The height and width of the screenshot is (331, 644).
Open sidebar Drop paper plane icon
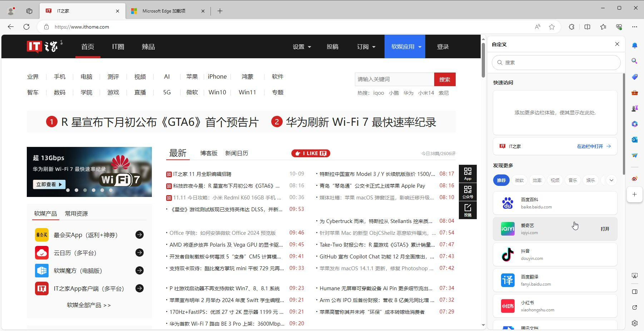click(x=635, y=155)
